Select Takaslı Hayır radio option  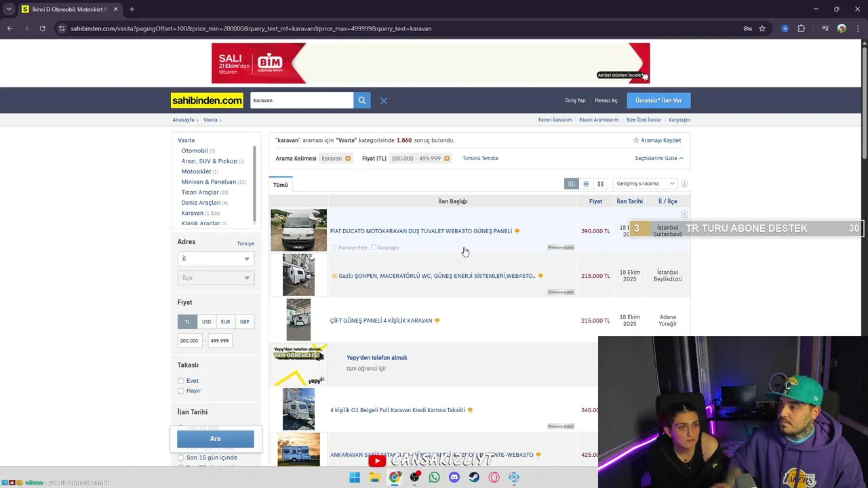[x=181, y=391]
